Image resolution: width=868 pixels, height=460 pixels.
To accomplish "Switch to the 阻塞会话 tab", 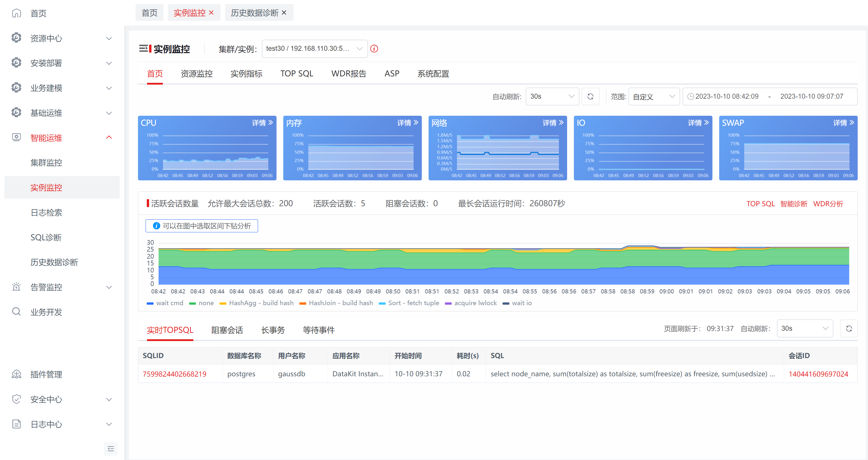I will pos(227,330).
